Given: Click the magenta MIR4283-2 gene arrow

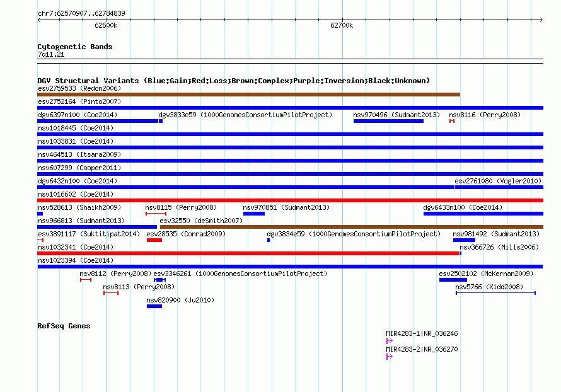Looking at the screenshot, I should (x=390, y=357).
